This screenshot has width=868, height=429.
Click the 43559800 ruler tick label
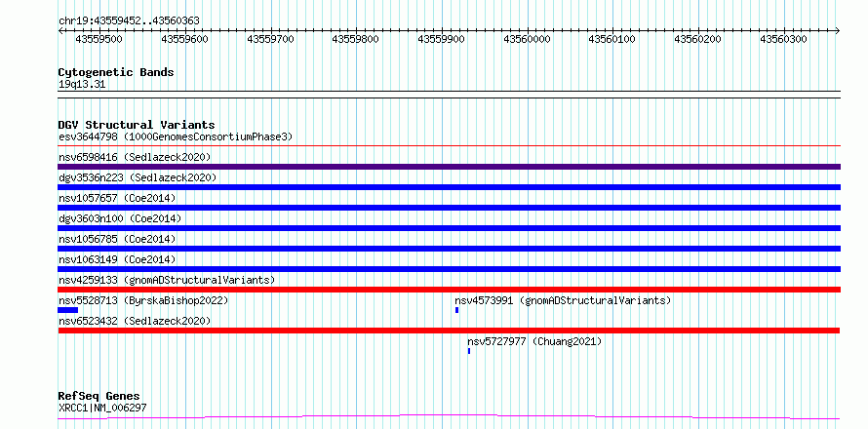point(355,39)
